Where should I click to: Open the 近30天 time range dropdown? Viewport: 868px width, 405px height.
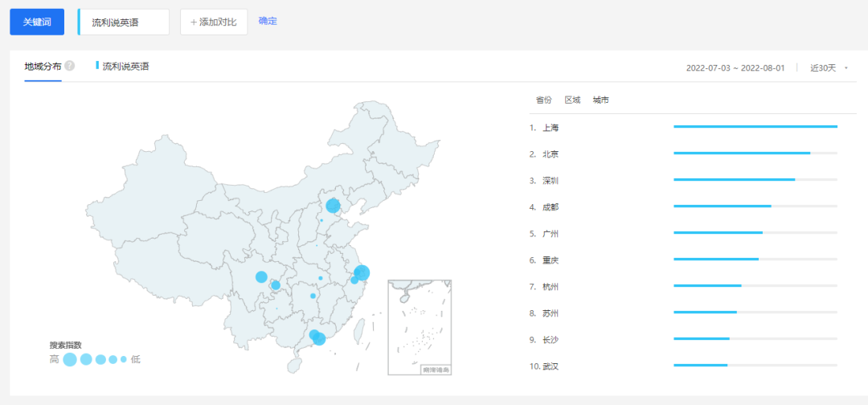pos(823,68)
